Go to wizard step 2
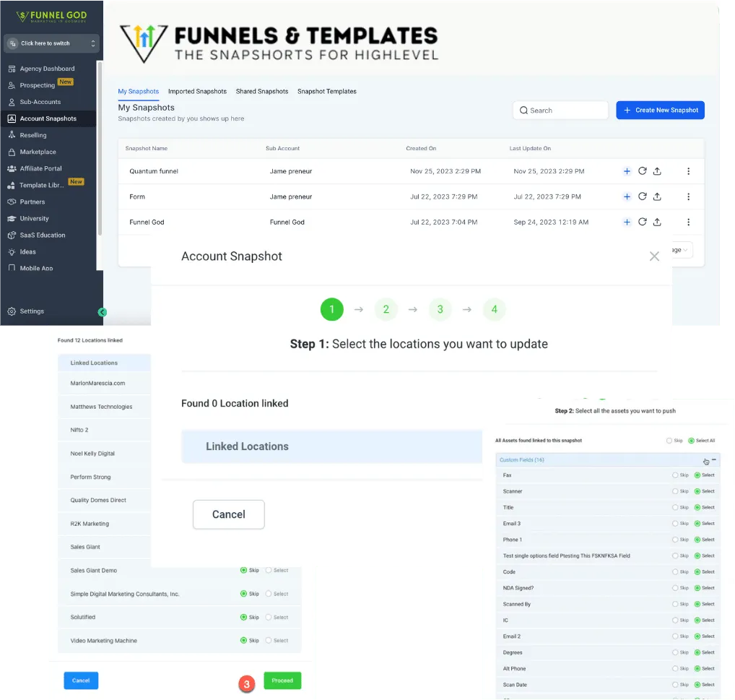The height and width of the screenshot is (700, 735). 386,309
